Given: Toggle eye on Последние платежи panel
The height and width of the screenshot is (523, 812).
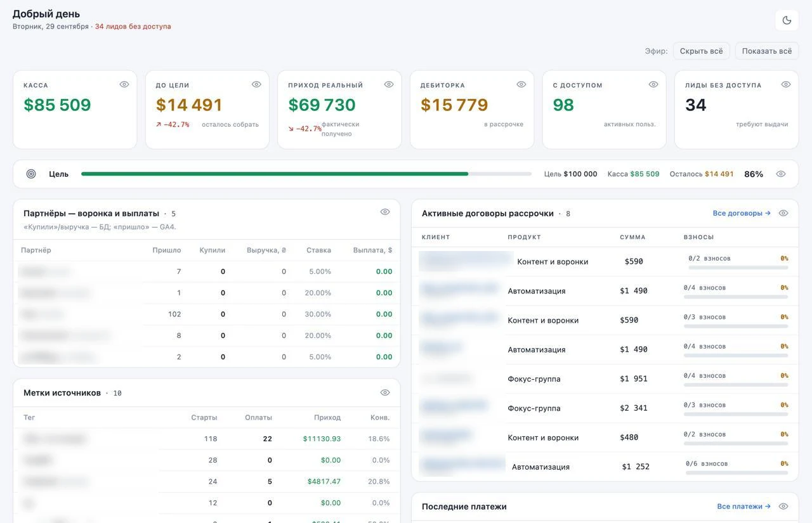Looking at the screenshot, I should 783,507.
